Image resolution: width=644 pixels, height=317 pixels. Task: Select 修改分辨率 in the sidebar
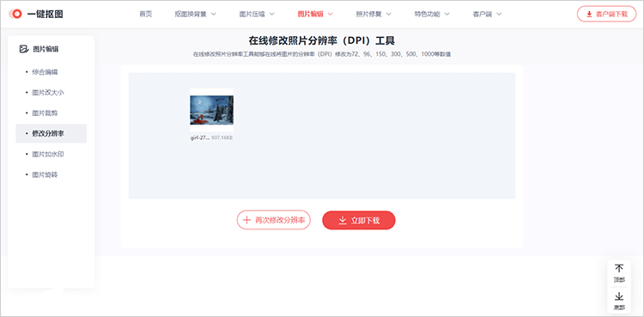52,134
